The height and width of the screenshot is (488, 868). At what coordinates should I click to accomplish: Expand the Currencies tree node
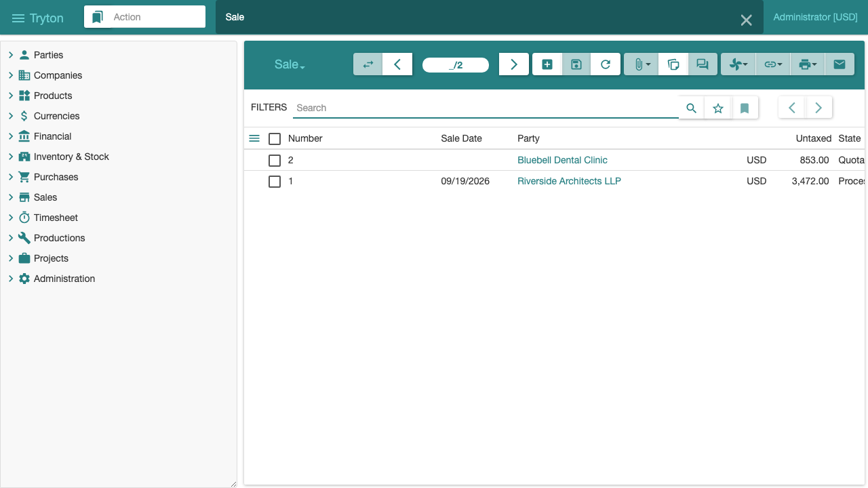11,116
